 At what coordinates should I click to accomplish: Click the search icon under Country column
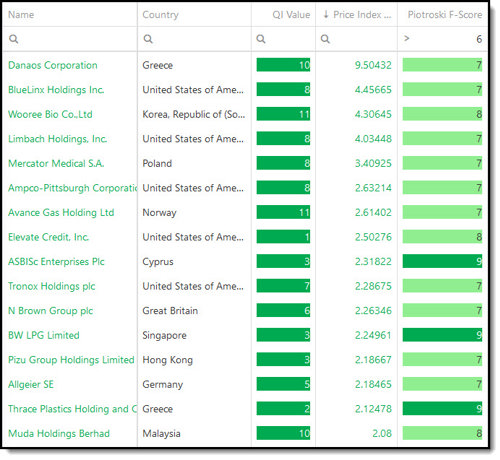click(148, 39)
